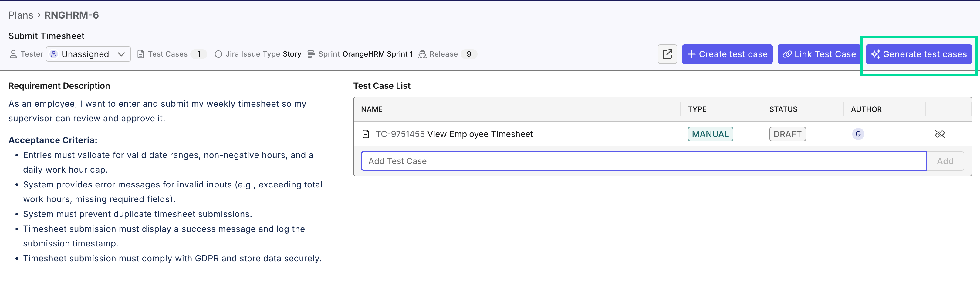Screen dimensions: 980x282
Task: Click the document icon beside TC-9751455
Action: [x=366, y=134]
